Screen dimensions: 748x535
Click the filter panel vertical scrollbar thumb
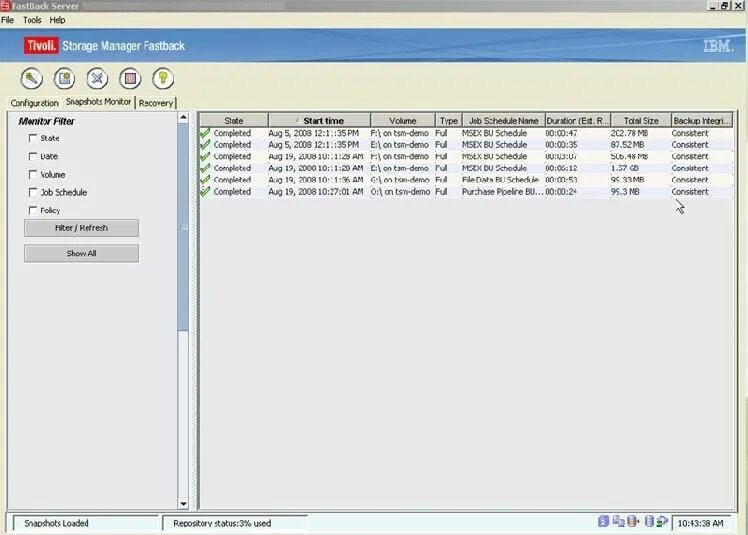pyautogui.click(x=183, y=227)
